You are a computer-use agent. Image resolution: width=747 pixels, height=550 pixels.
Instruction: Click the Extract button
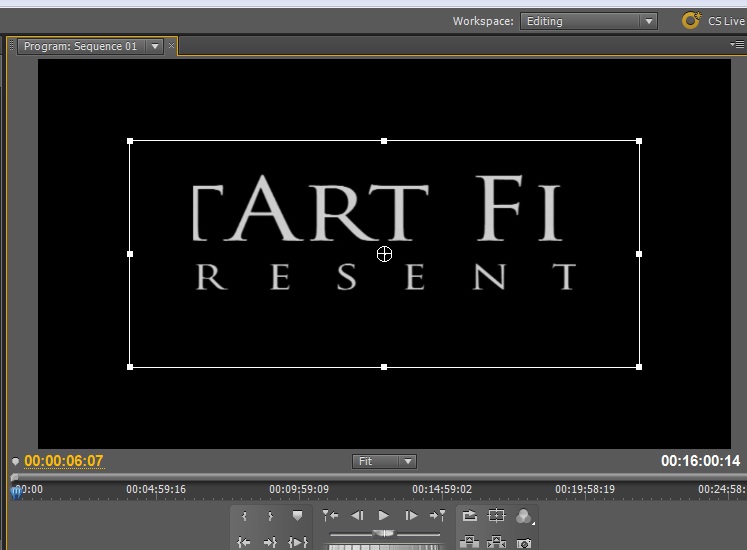click(496, 542)
